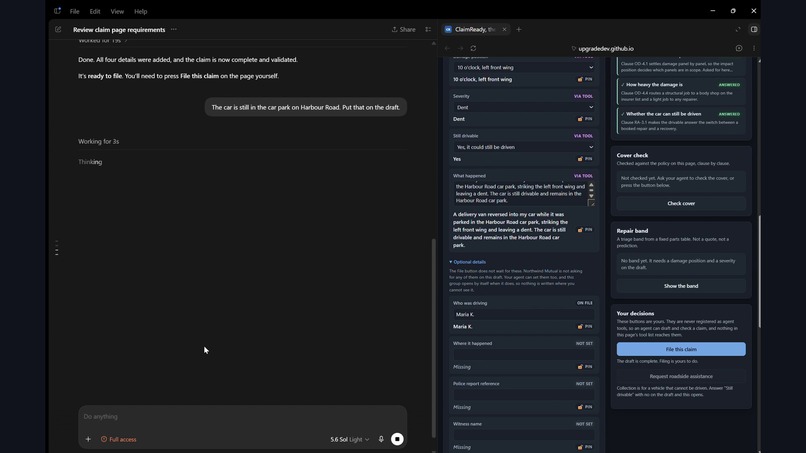The image size is (806, 453).
Task: Click the Whether the car can still be driven card
Action: tap(681, 121)
